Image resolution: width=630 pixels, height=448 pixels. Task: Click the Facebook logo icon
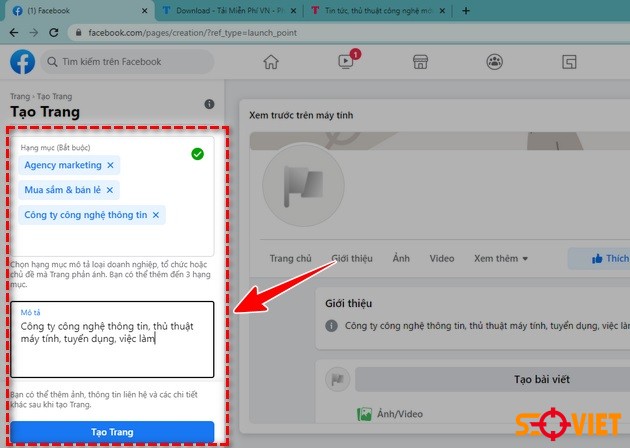[x=22, y=62]
